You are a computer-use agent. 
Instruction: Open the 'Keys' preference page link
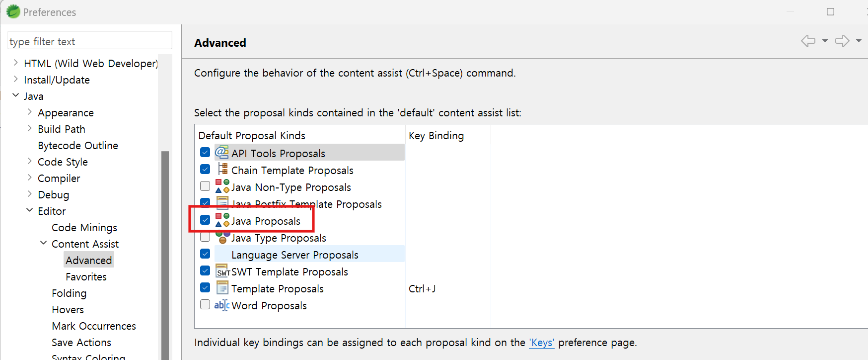tap(541, 343)
